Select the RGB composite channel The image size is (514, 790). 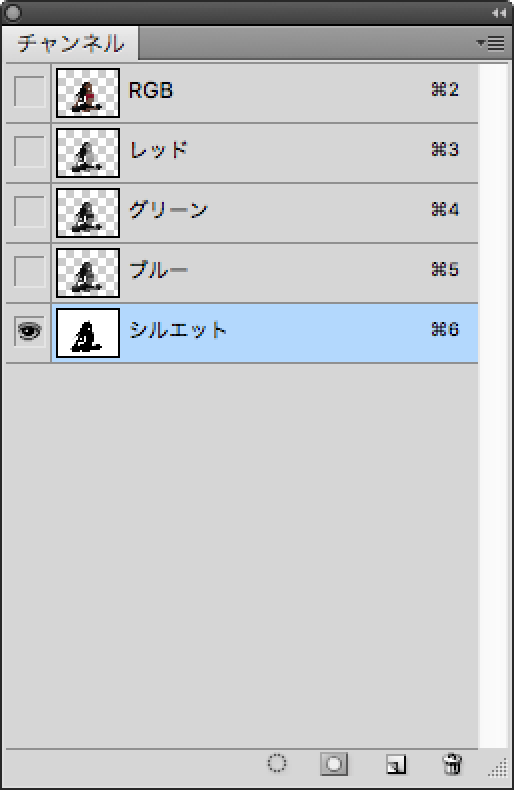tap(265, 93)
